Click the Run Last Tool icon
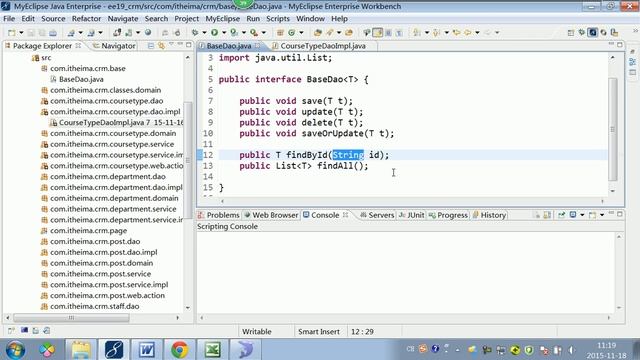Screen dimensions: 640x360 pyautogui.click(x=254, y=33)
